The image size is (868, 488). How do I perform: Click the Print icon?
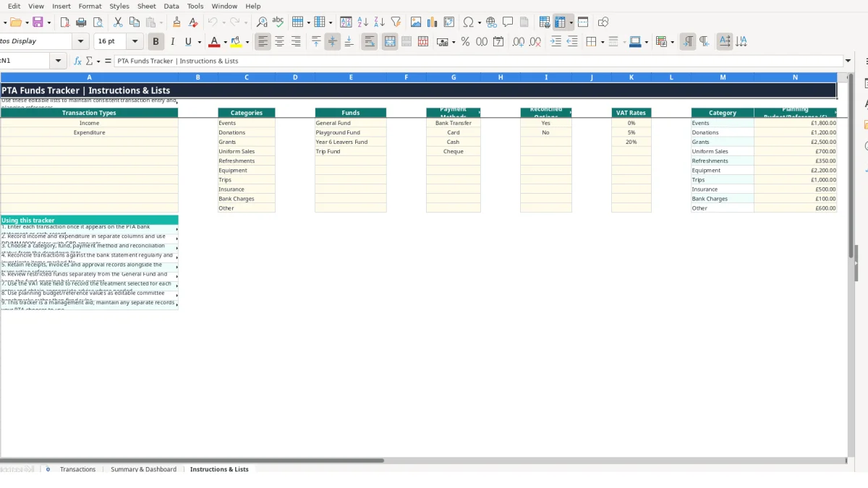(x=81, y=22)
